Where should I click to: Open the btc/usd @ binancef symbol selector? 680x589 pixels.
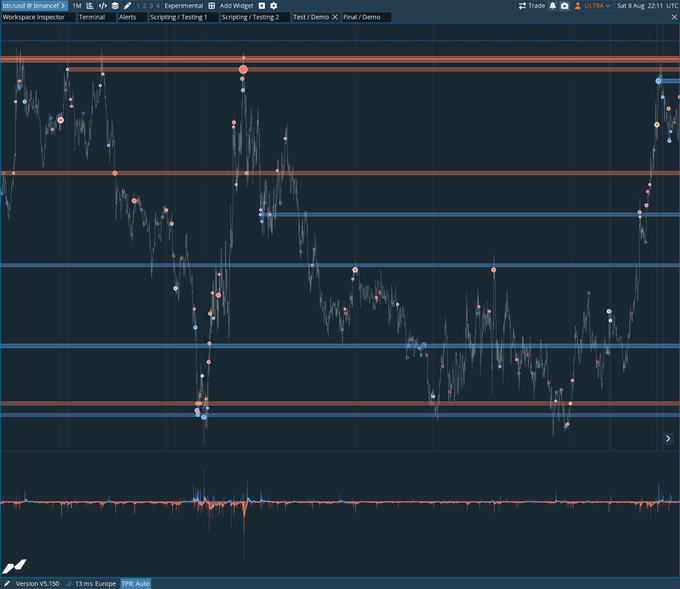pos(34,6)
